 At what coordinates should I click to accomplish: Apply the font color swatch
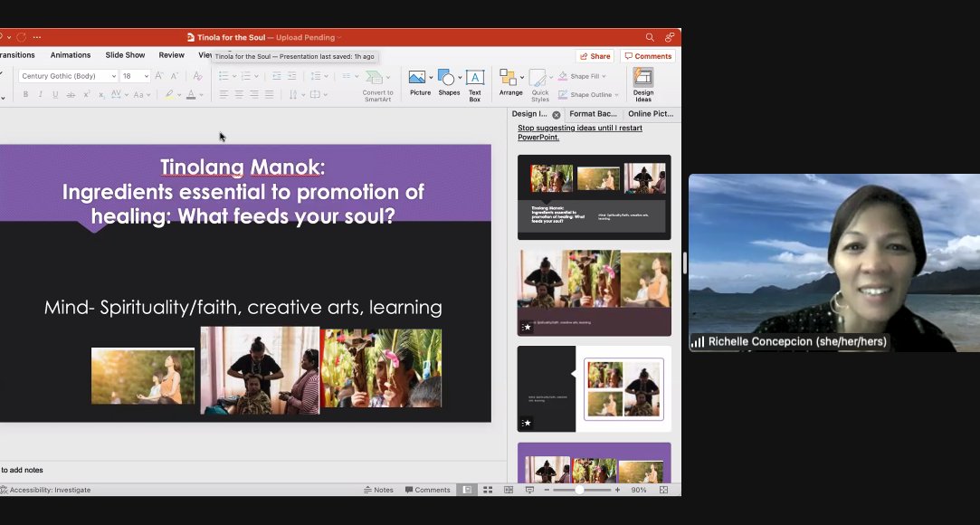coord(191,94)
